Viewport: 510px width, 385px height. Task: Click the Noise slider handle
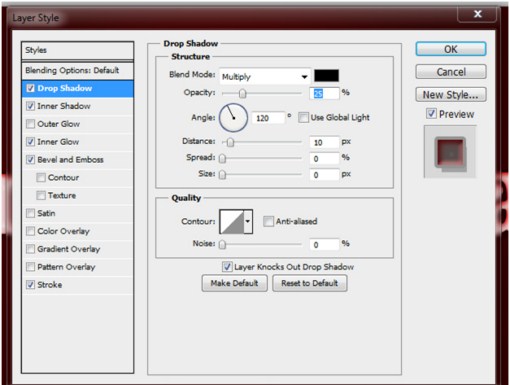point(222,245)
